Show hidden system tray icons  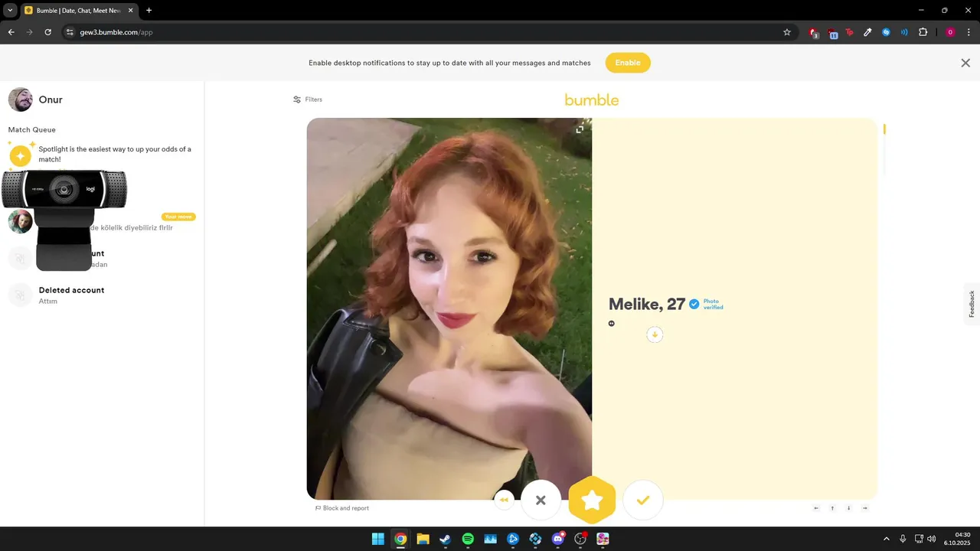[887, 539]
